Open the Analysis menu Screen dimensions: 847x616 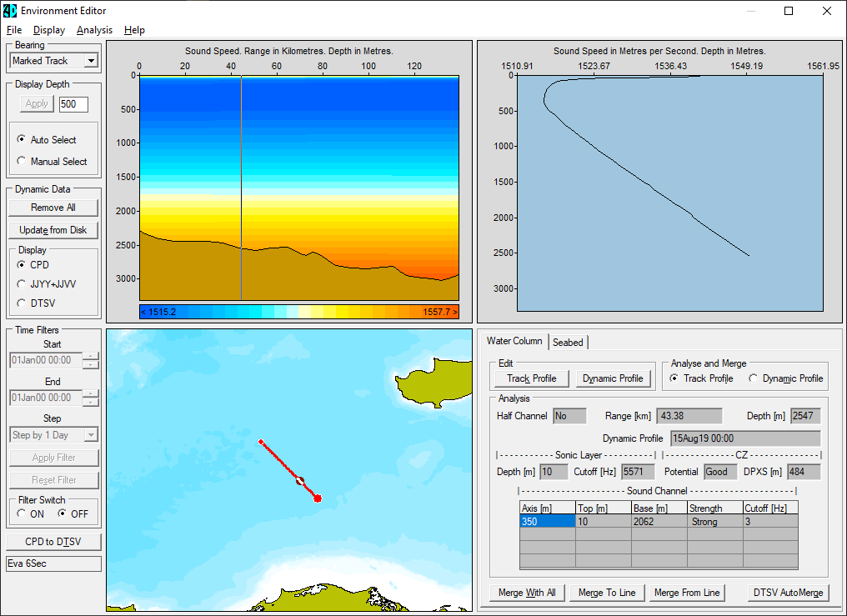click(x=94, y=30)
